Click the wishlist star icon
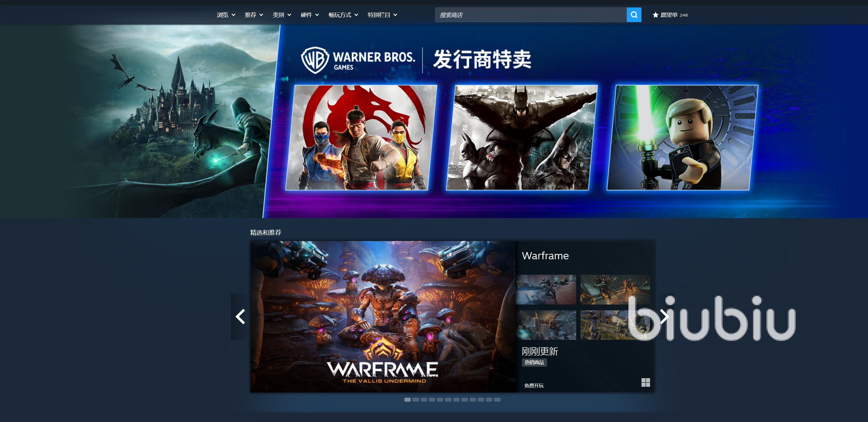Image resolution: width=868 pixels, height=422 pixels. coord(656,15)
